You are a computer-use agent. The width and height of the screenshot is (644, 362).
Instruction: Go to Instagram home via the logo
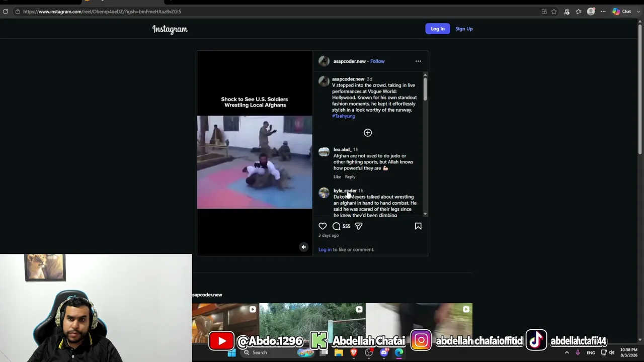tap(170, 29)
